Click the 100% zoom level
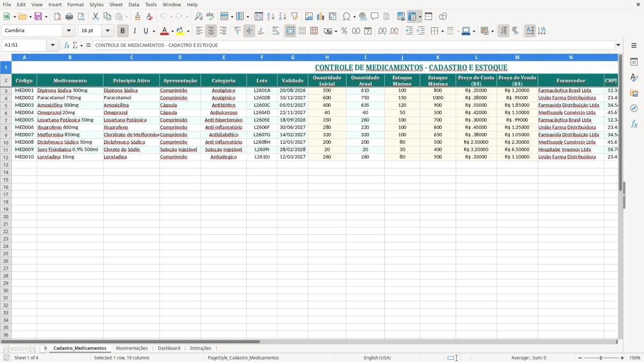The image size is (644, 362). [x=635, y=358]
